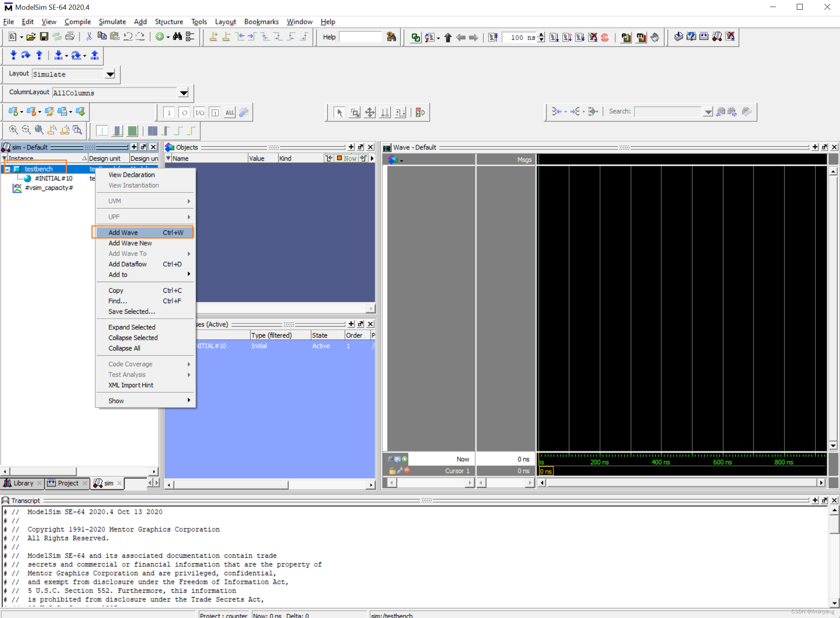Viewport: 840px width, 618px height.
Task: Expand the Code Coverage submenu
Action: click(x=145, y=364)
